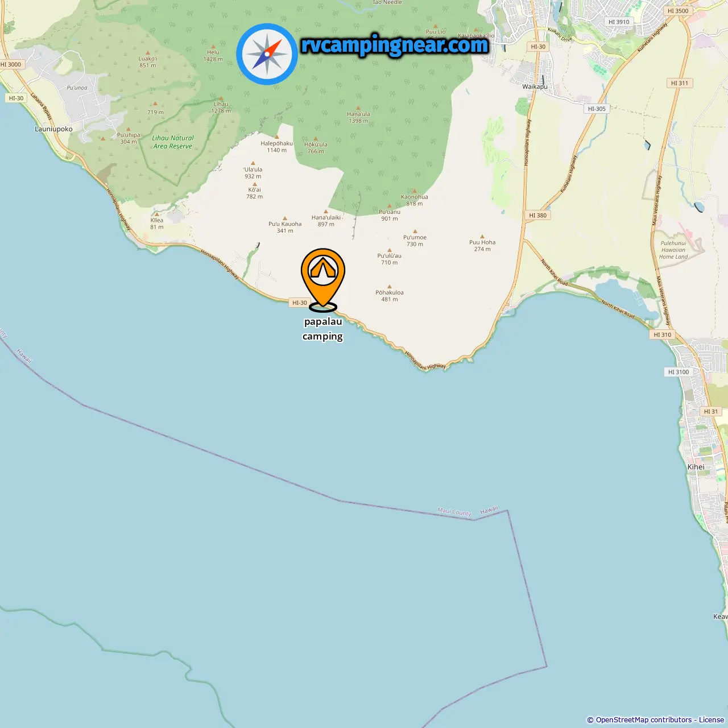Select the Launiupoko place label
The image size is (728, 728).
pyautogui.click(x=53, y=129)
